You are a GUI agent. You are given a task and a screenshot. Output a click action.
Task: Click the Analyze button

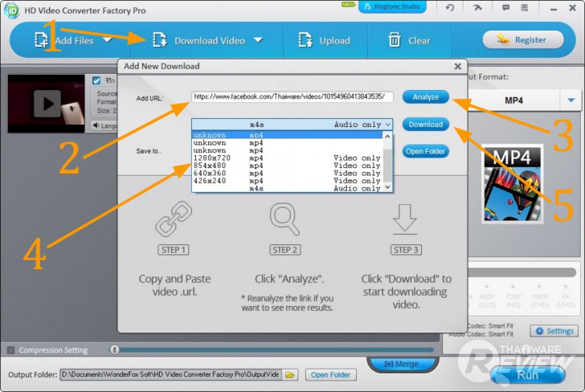(x=426, y=97)
